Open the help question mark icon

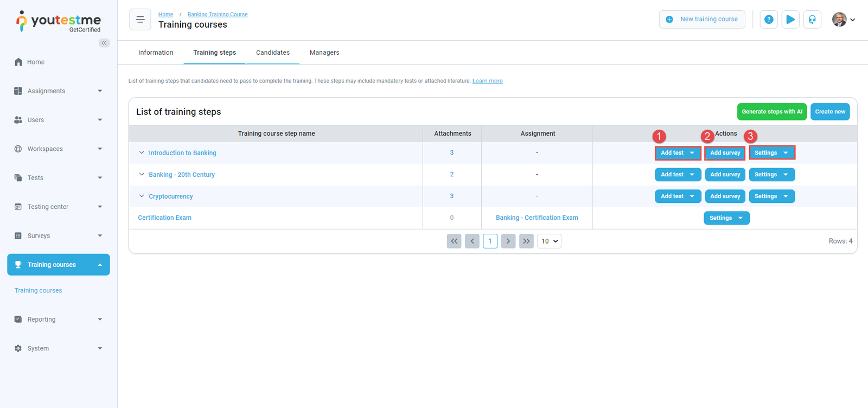[x=769, y=20]
